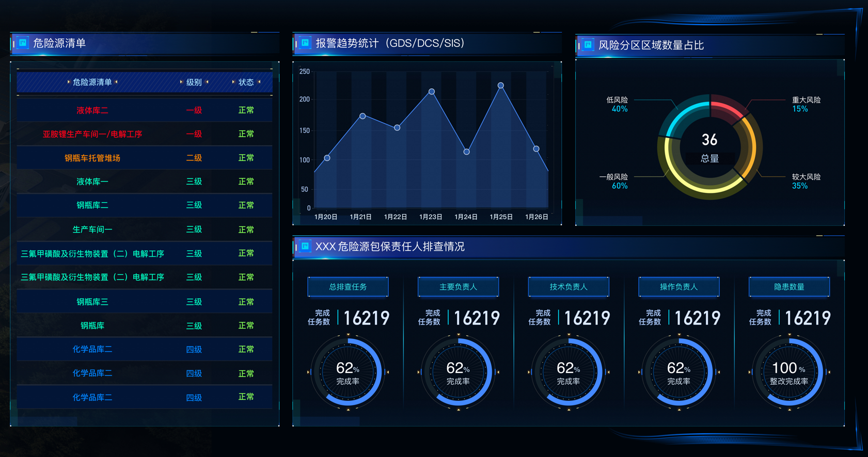868x457 pixels.
Task: Select the 总排查任务 tab button
Action: (x=348, y=287)
